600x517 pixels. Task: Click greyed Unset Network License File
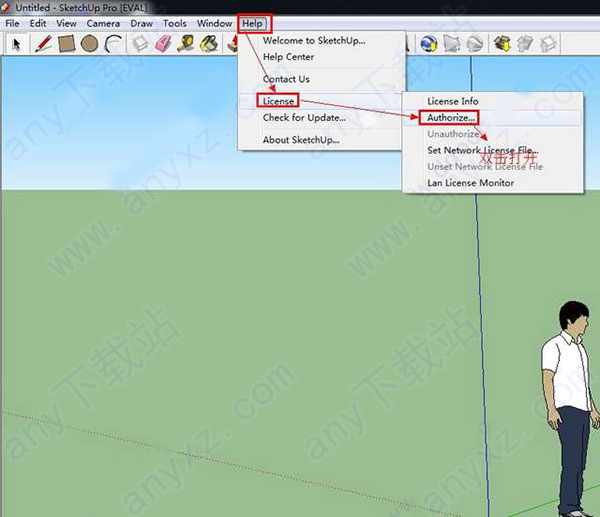click(x=485, y=166)
